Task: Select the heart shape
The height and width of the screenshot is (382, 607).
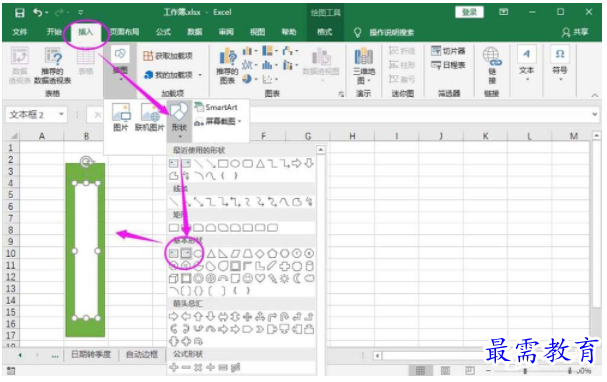Action: tap(260, 278)
